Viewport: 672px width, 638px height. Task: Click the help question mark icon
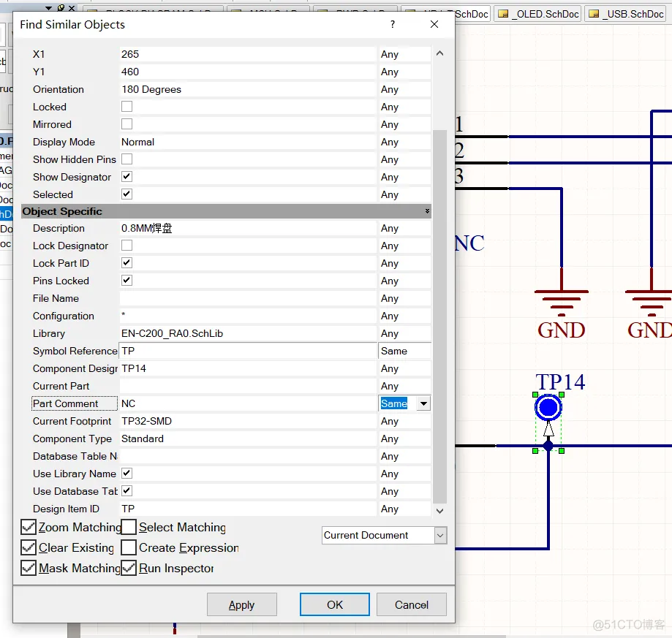click(392, 24)
